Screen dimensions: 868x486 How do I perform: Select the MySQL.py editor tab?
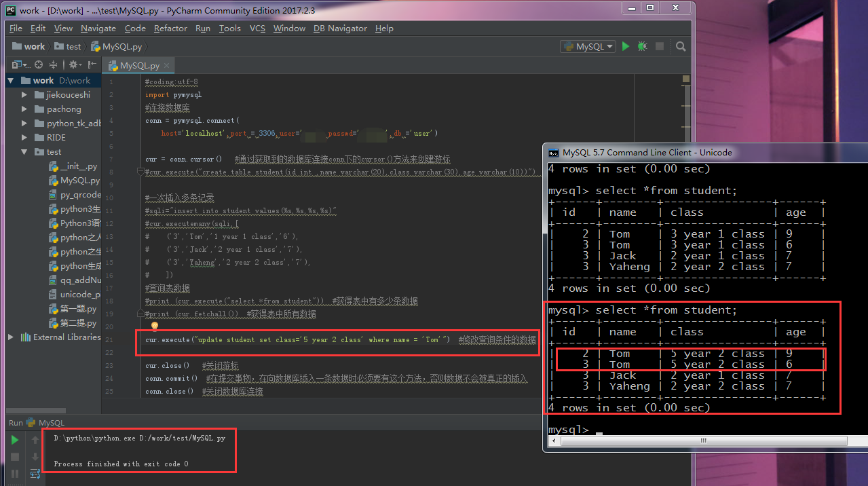tap(140, 66)
